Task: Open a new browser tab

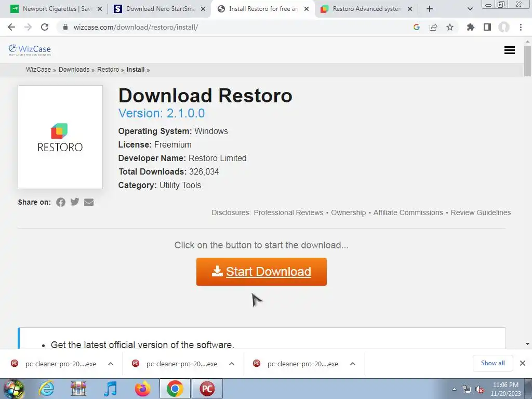Action: (430, 9)
